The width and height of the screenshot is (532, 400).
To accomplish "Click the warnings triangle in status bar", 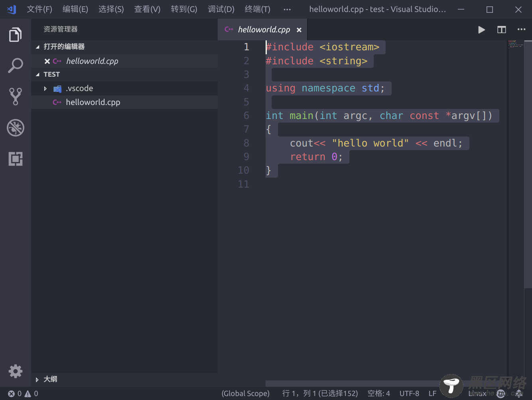I will click(28, 394).
